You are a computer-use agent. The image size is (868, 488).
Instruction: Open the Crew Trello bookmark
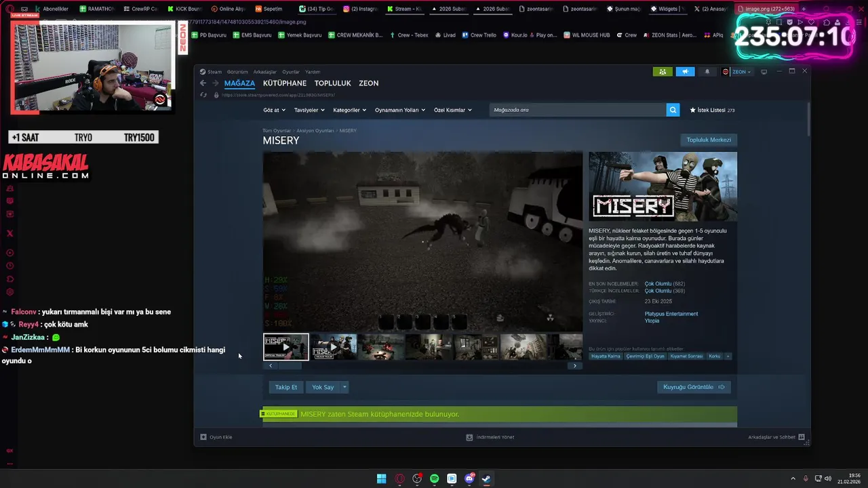pyautogui.click(x=479, y=35)
